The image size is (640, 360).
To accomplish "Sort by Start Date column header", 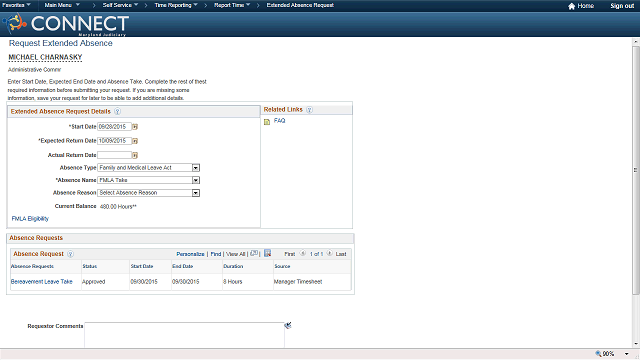I will click(x=142, y=266).
